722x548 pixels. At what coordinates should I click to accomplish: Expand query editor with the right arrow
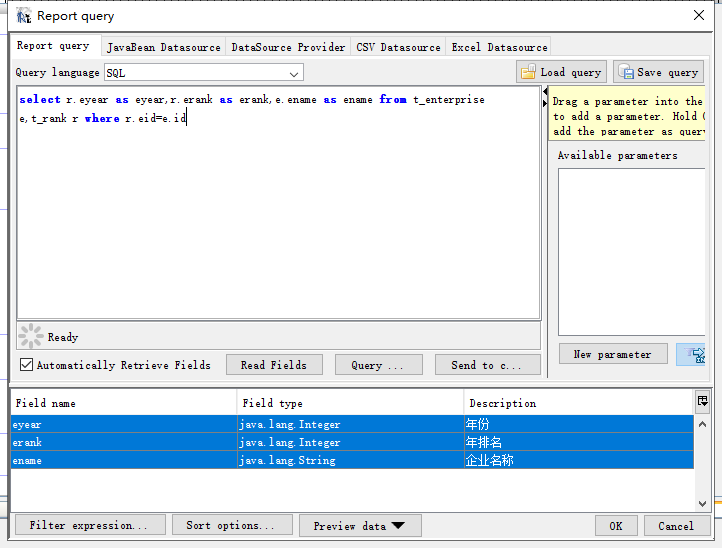(x=545, y=103)
